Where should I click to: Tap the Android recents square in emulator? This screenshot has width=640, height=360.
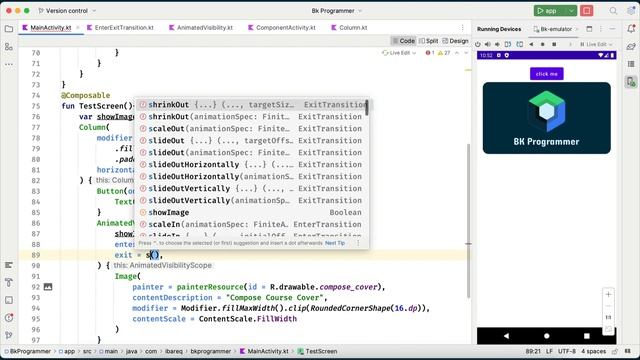(587, 336)
